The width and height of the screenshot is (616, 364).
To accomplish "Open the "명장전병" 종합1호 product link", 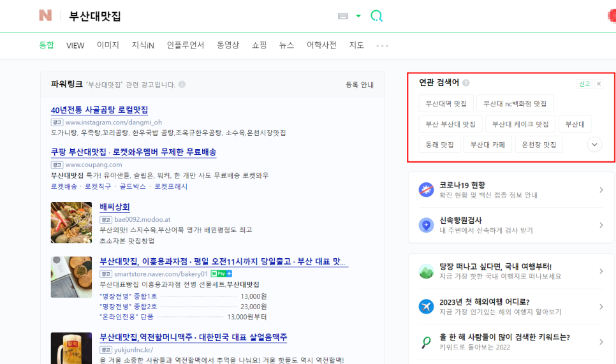I will 128,296.
